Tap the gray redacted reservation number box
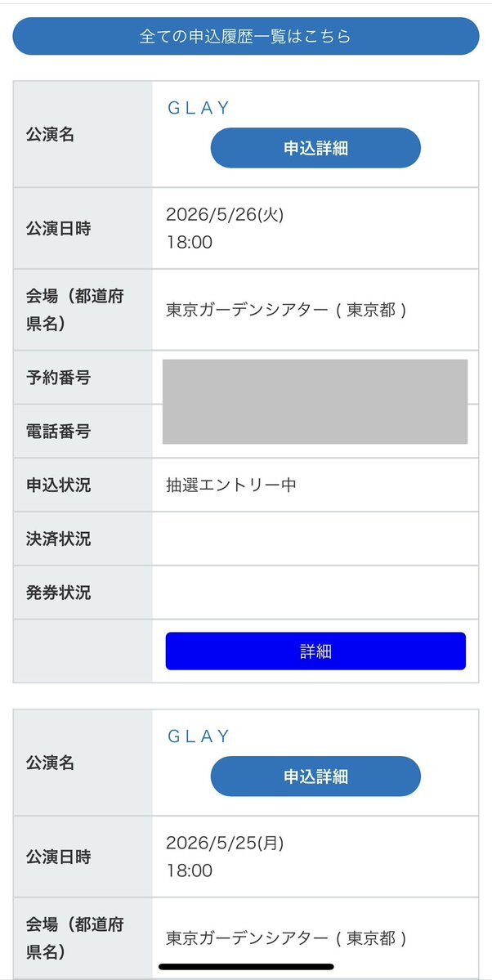The image size is (492, 980). click(x=315, y=401)
